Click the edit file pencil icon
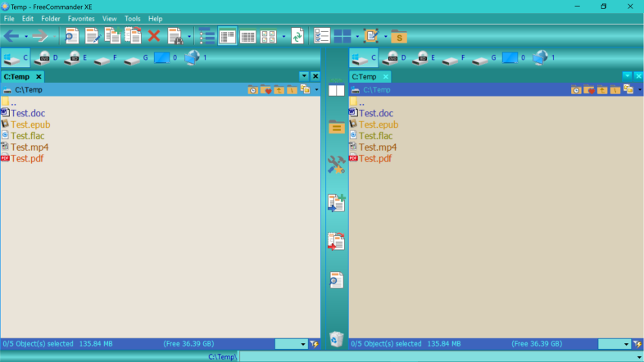 click(92, 36)
